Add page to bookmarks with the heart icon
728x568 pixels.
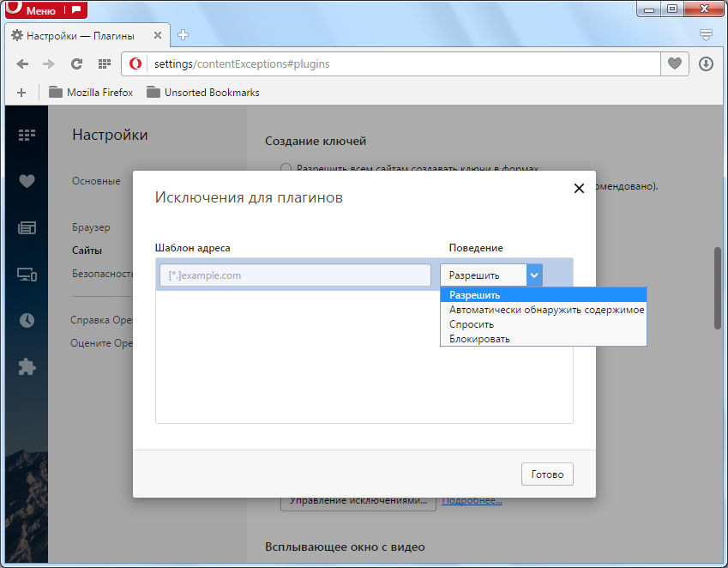(x=675, y=63)
